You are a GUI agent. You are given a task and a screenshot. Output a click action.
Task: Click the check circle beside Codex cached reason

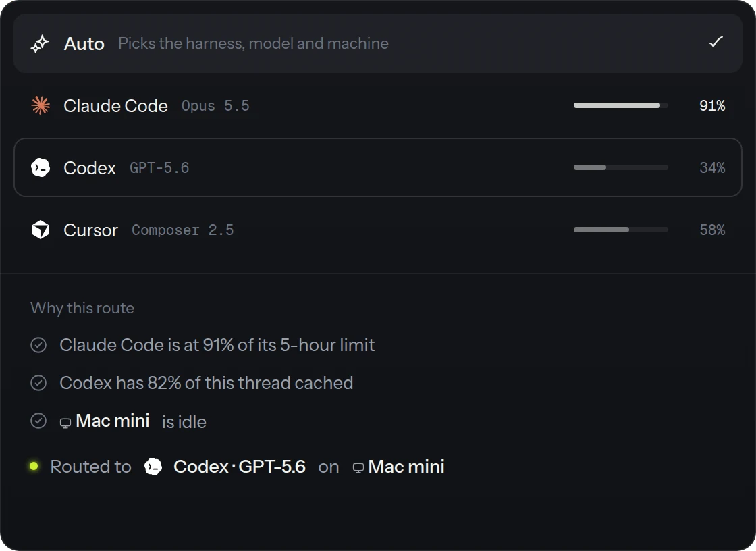coord(38,383)
